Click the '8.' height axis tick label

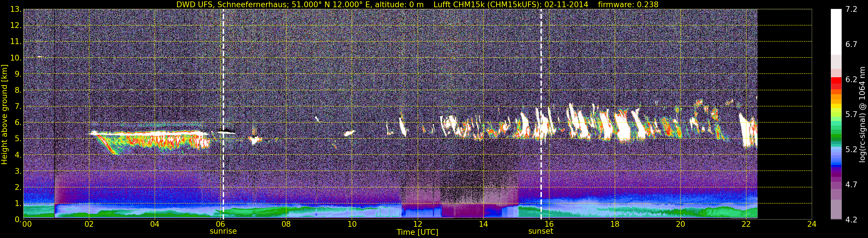(18, 90)
